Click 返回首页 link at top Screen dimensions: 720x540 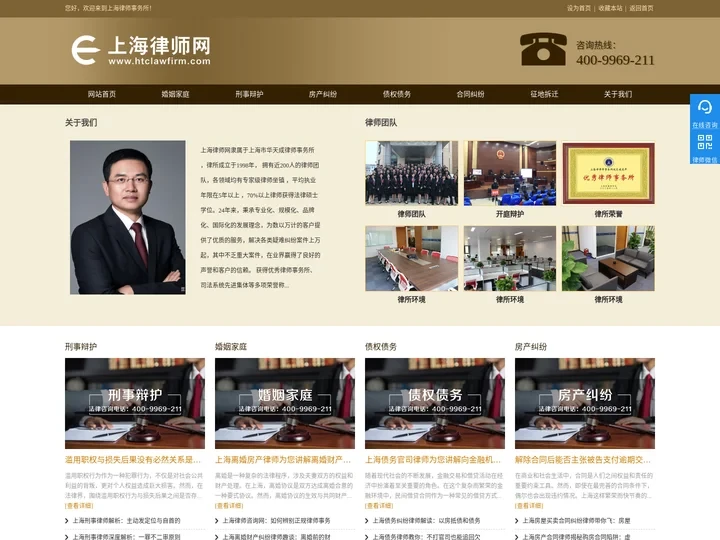(x=641, y=8)
